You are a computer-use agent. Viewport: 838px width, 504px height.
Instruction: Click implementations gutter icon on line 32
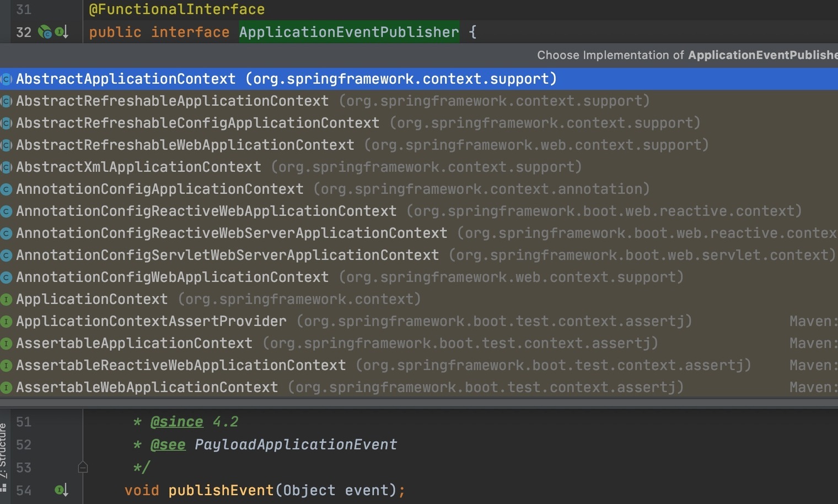click(x=62, y=32)
